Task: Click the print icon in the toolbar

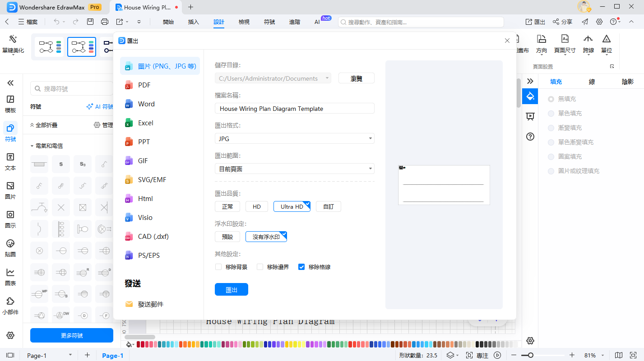Action: pyautogui.click(x=105, y=22)
